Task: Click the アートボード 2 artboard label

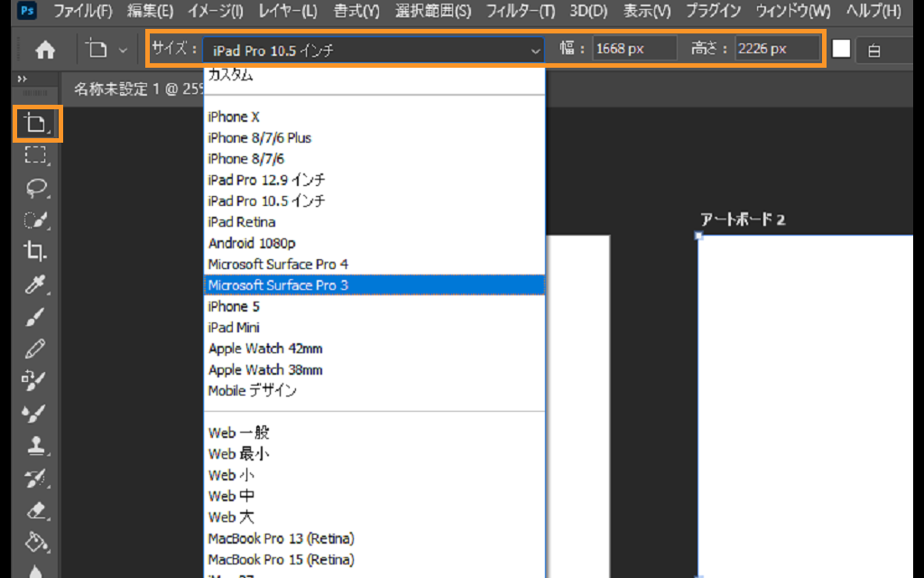Action: click(x=743, y=220)
